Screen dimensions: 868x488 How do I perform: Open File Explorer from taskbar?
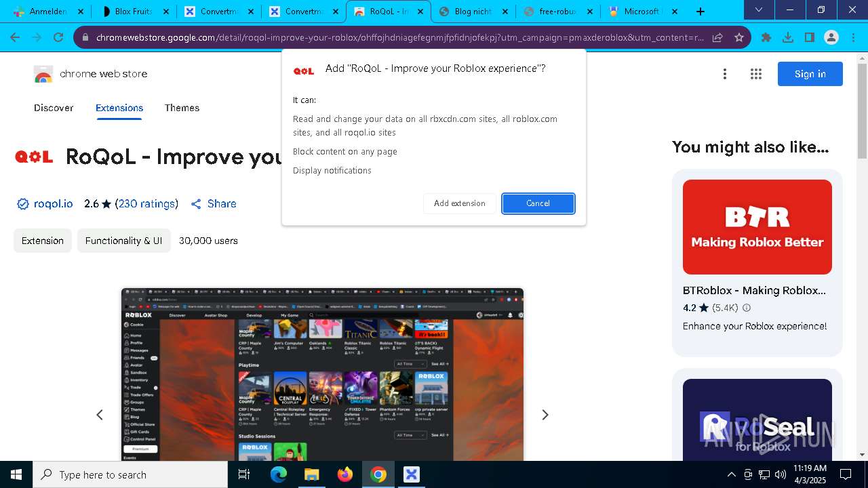[311, 474]
